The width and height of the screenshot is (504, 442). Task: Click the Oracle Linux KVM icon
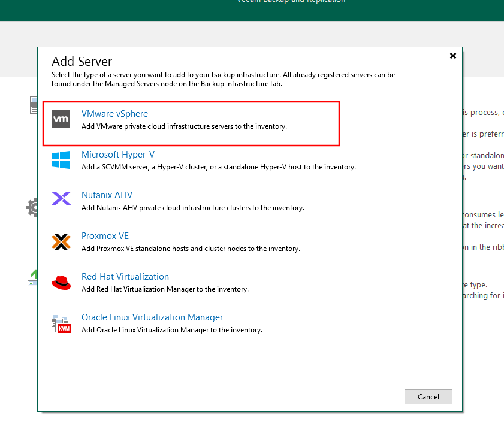point(61,323)
